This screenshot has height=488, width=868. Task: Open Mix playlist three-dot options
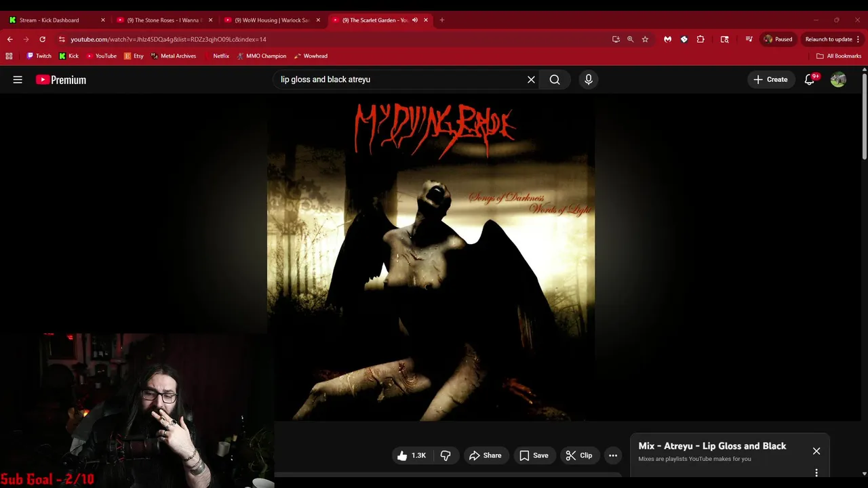(816, 472)
